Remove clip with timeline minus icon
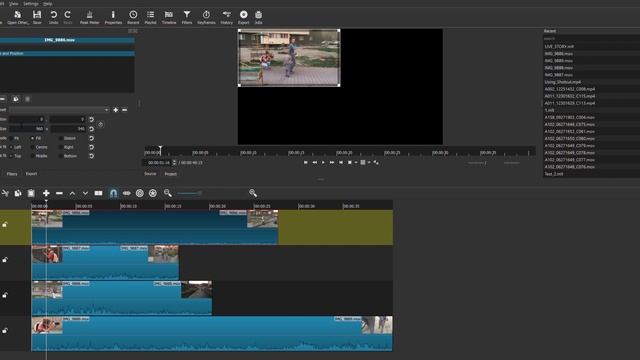 pos(59,193)
